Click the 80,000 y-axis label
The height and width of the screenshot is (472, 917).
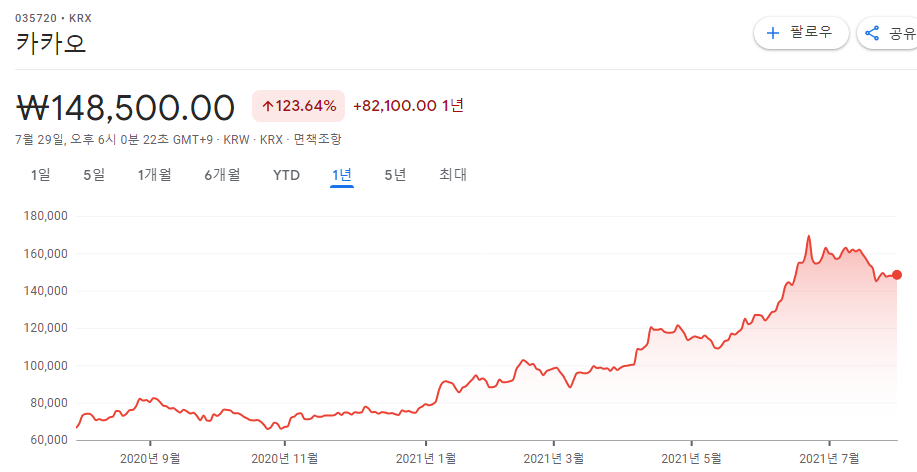pos(48,403)
